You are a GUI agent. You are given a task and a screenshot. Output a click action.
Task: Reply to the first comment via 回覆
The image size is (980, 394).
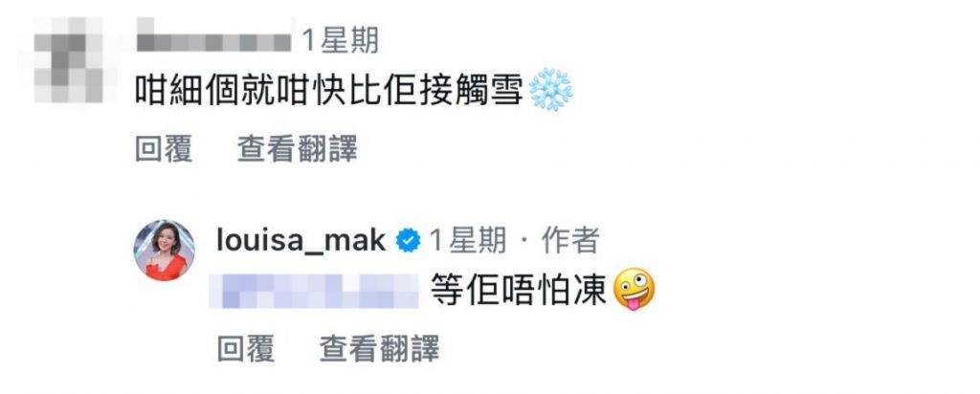[164, 150]
